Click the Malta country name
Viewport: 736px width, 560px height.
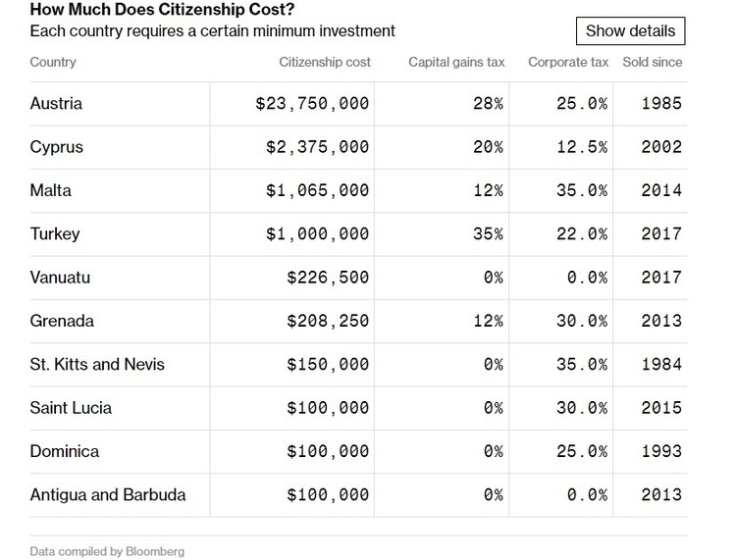click(51, 190)
